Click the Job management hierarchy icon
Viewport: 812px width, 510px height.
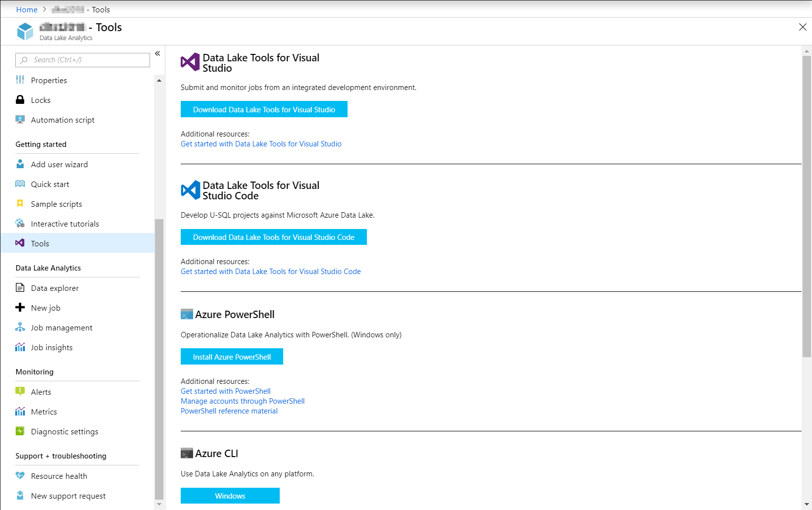(x=20, y=327)
